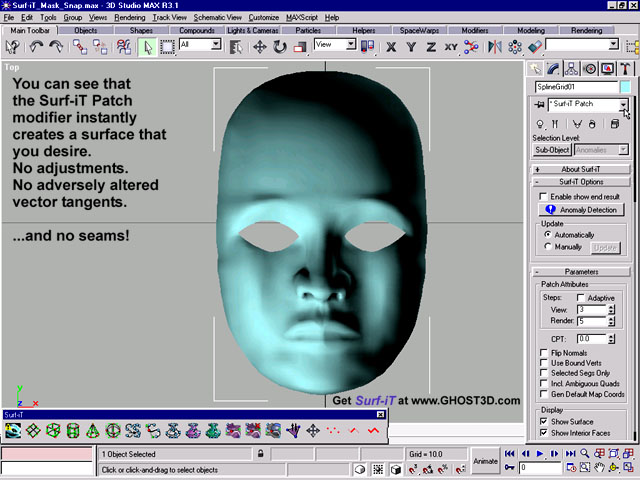Click the Animate button
640x480 pixels.
(x=485, y=461)
